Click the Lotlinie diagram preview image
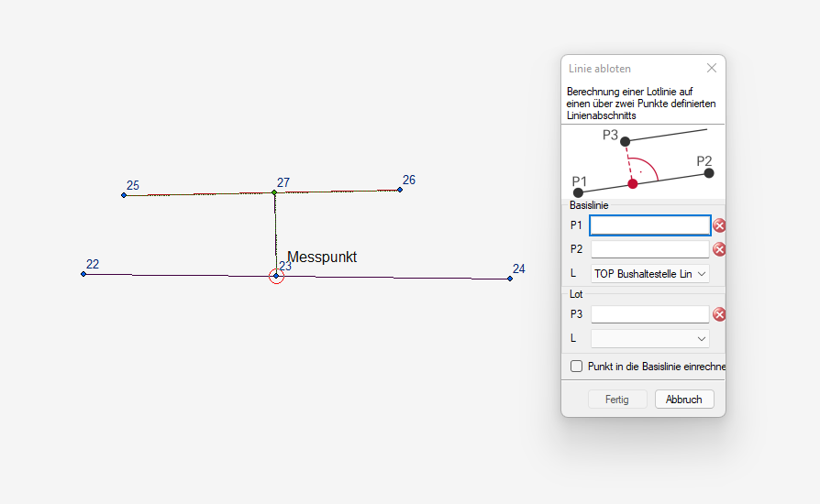The height and width of the screenshot is (504, 820). [642, 162]
